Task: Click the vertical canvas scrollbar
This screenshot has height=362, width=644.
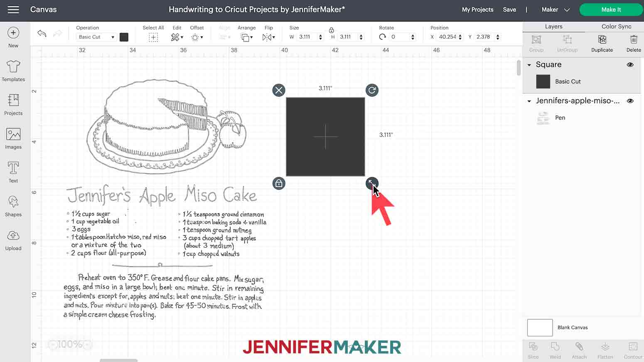Action: [x=519, y=68]
